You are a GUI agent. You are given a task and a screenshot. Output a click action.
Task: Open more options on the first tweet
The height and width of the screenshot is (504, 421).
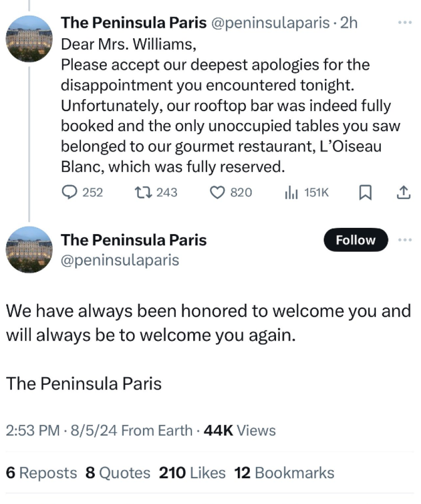pos(405,22)
